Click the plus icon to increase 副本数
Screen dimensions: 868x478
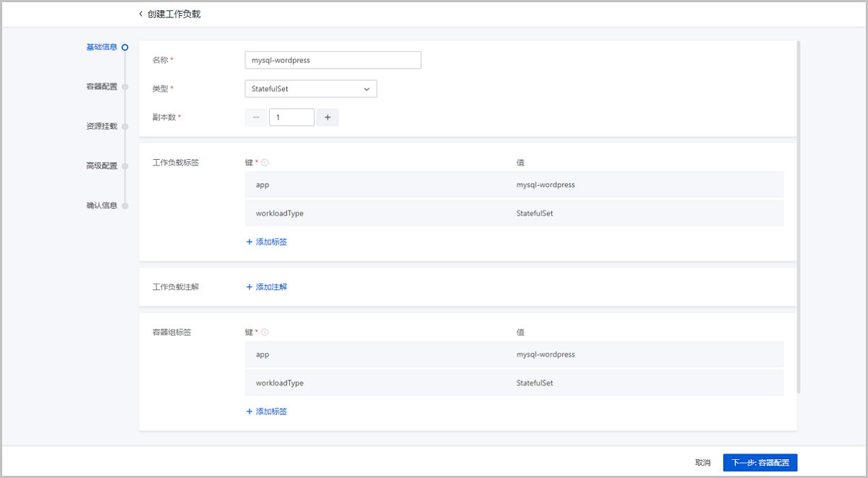(328, 116)
